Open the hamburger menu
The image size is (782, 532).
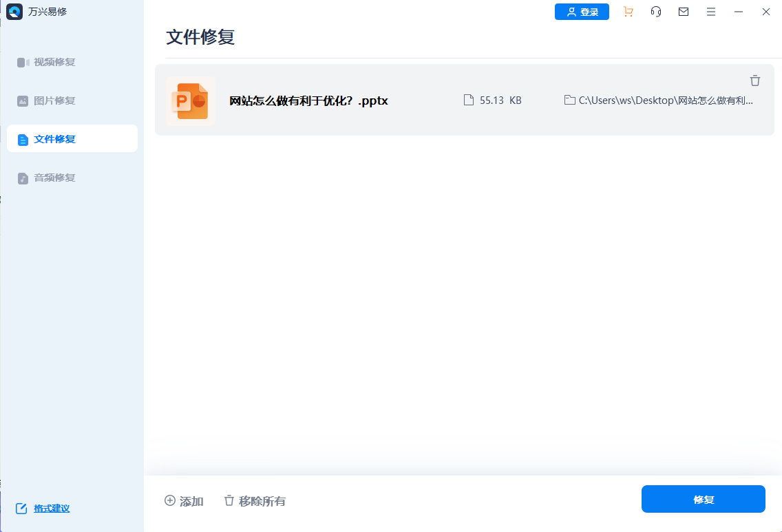click(x=710, y=12)
